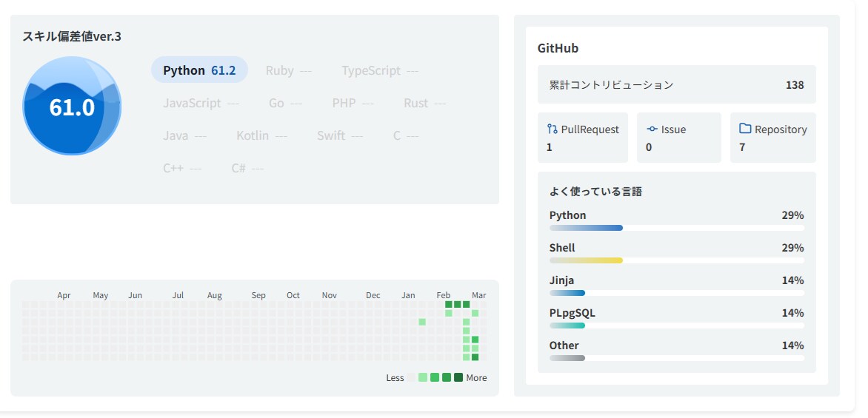Screen dimensions: 868x418
Task: Click the lightest green legend swatch
Action: [423, 377]
